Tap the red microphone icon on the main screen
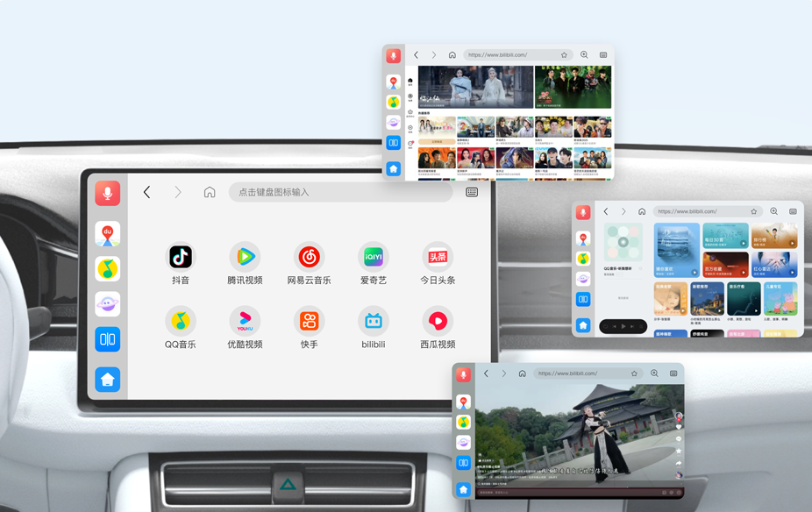 pyautogui.click(x=108, y=193)
